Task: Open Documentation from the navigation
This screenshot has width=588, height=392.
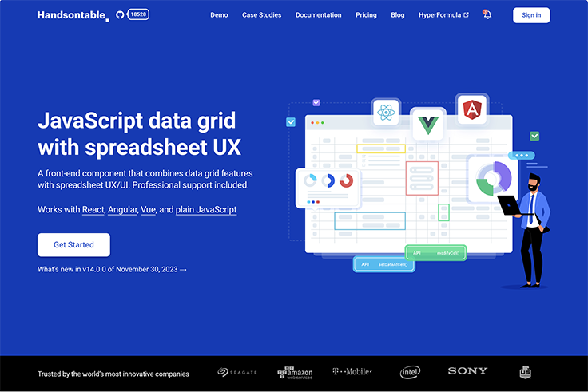Action: click(319, 15)
